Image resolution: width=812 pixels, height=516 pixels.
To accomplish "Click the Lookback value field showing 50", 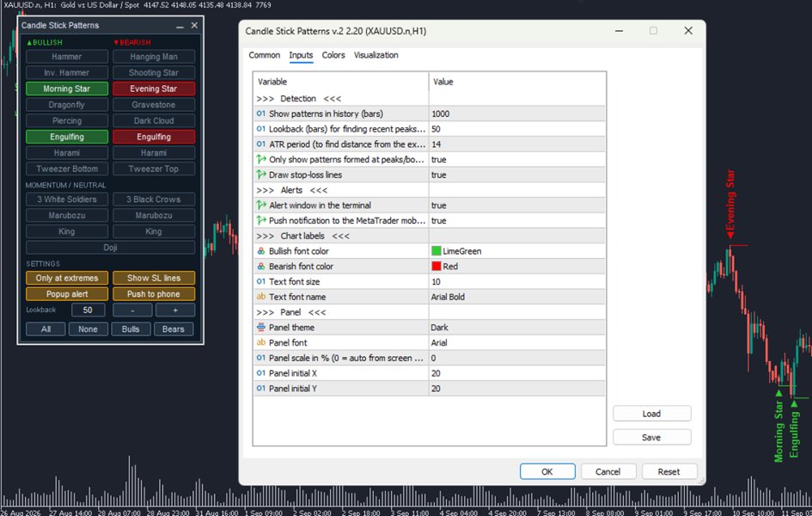I will [x=88, y=310].
